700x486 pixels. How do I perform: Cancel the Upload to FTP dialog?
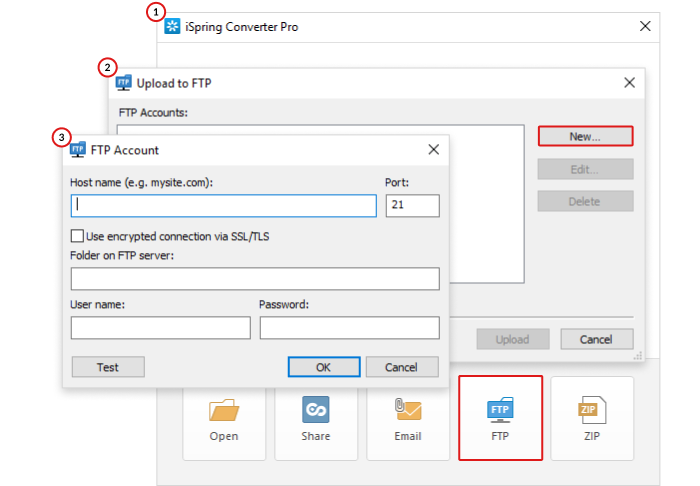tap(597, 339)
